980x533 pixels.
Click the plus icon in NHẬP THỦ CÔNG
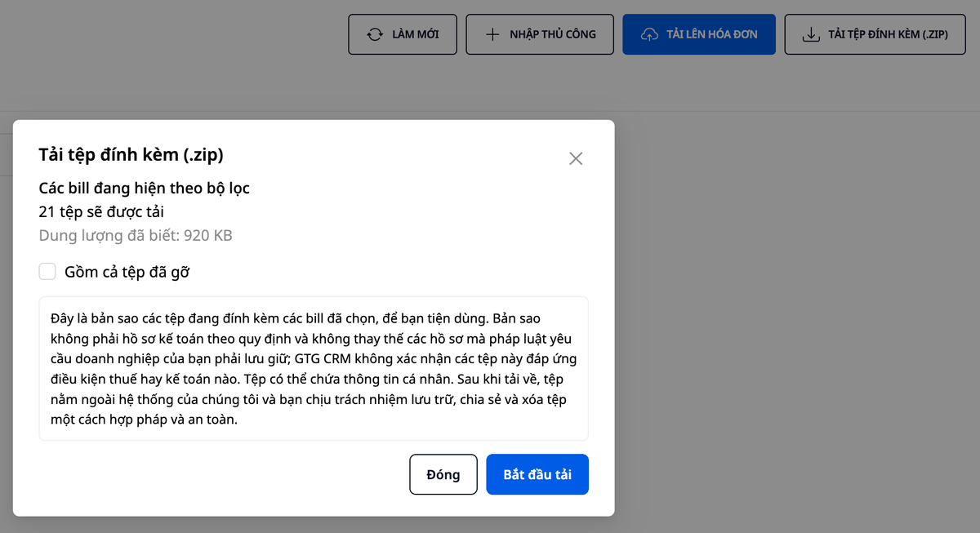[492, 34]
